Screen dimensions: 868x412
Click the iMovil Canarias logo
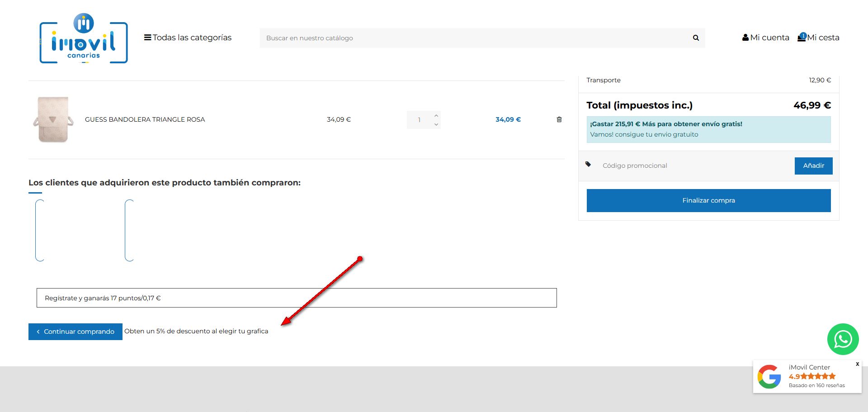(84, 39)
